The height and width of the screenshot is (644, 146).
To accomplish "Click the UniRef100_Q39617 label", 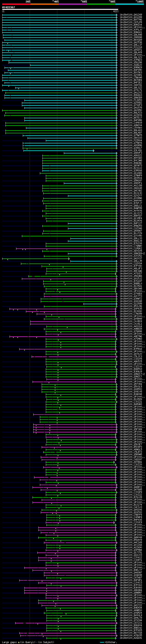I will coord(131,148).
